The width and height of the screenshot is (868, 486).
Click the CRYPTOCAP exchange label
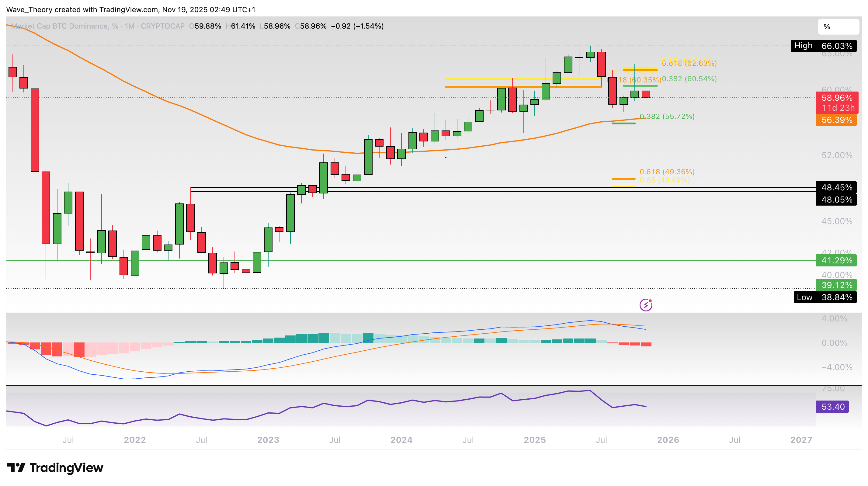162,26
